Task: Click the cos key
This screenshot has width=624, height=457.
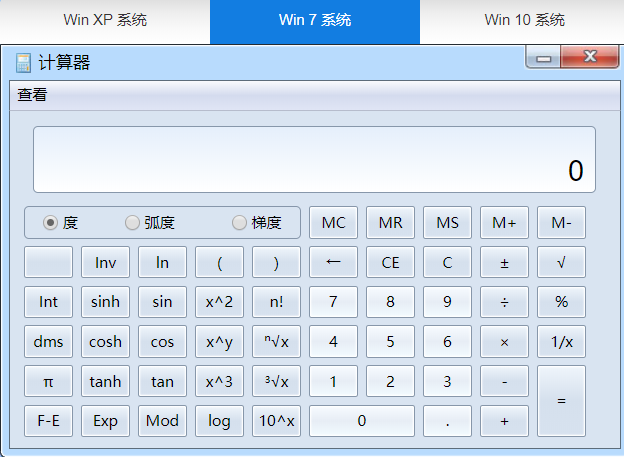Action: click(162, 342)
